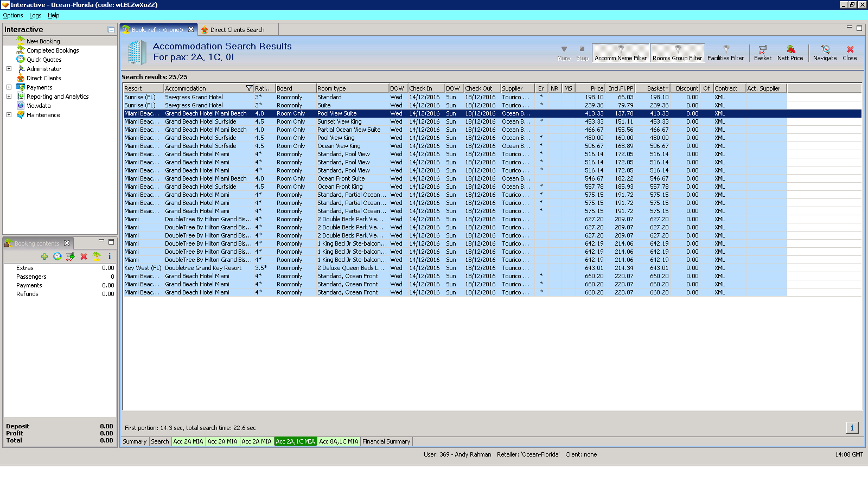Switch to the Direct Clients Search tab
868x488 pixels.
(237, 30)
